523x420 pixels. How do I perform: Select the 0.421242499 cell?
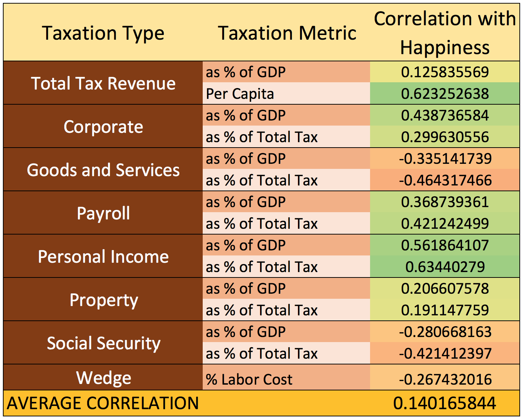click(445, 224)
